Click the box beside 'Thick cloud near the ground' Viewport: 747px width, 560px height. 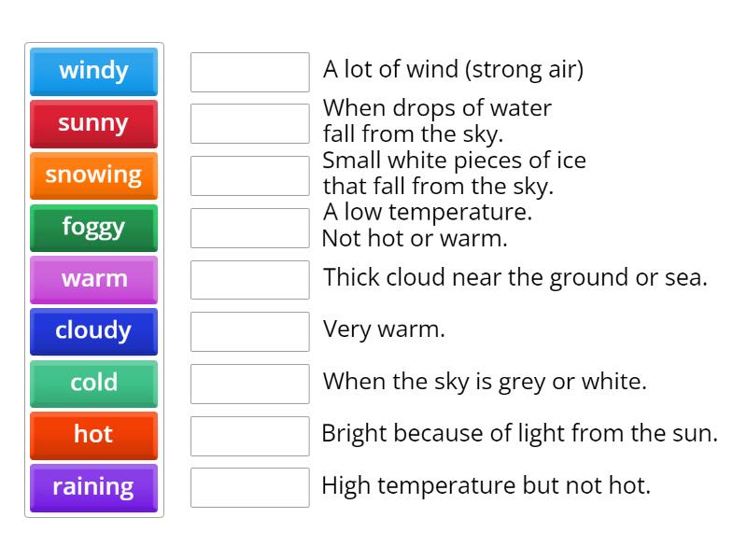point(249,277)
